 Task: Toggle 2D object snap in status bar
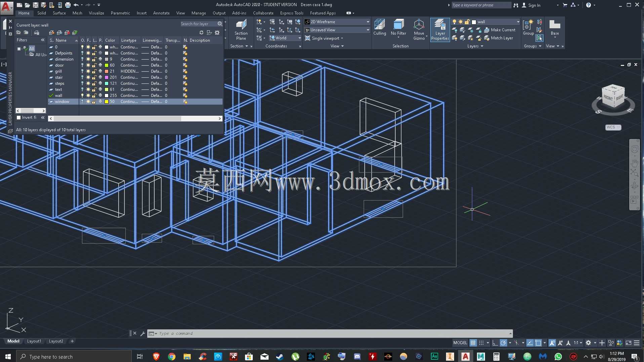pyautogui.click(x=538, y=343)
